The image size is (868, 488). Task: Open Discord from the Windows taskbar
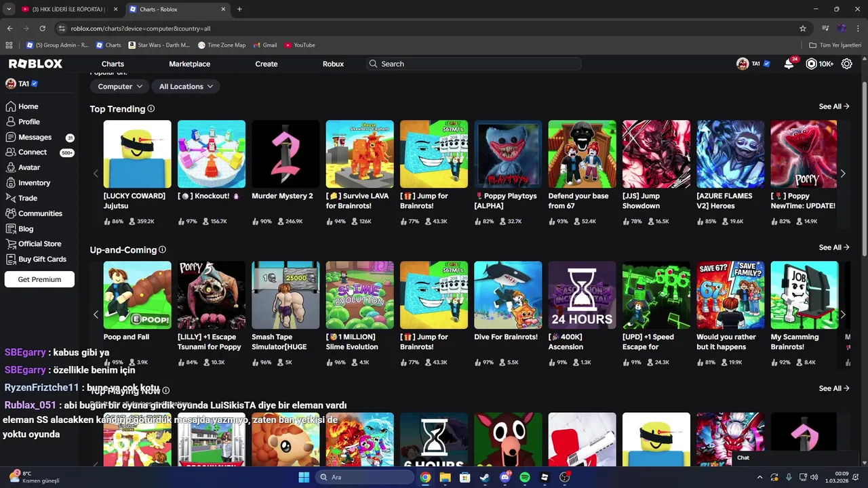(505, 477)
